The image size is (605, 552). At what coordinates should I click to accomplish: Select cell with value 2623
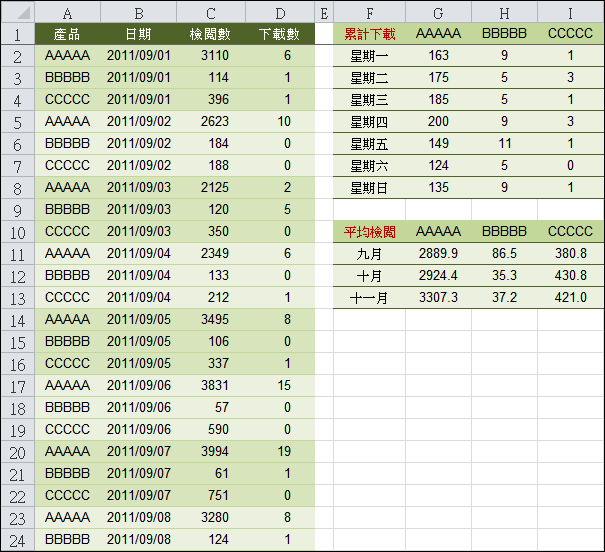(211, 122)
